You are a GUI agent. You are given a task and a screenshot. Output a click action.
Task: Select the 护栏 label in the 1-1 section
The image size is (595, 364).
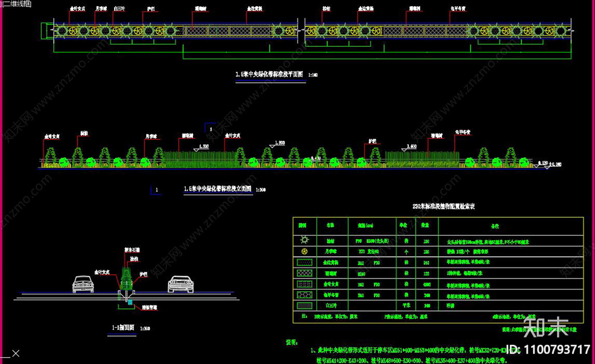(x=144, y=274)
